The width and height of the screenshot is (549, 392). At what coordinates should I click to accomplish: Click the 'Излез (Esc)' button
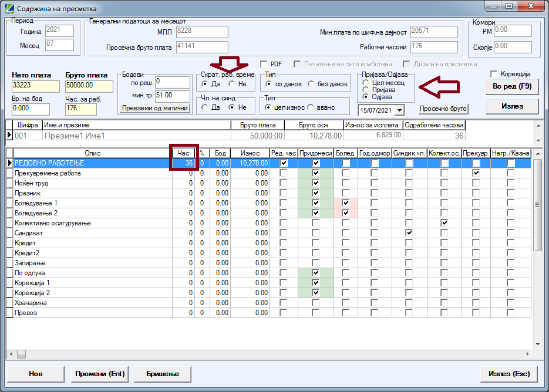click(509, 374)
